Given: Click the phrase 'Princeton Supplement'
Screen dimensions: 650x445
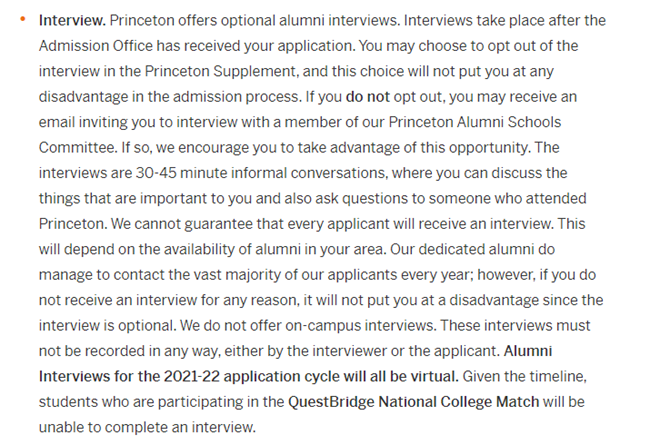Looking at the screenshot, I should tap(220, 71).
